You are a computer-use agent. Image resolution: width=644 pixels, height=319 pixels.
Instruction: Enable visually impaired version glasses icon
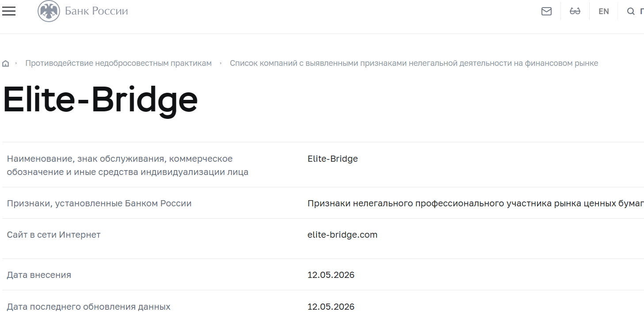pos(575,11)
